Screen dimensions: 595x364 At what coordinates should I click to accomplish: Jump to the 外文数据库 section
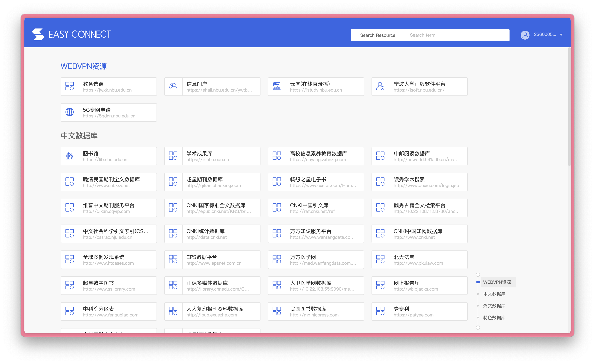click(x=494, y=306)
